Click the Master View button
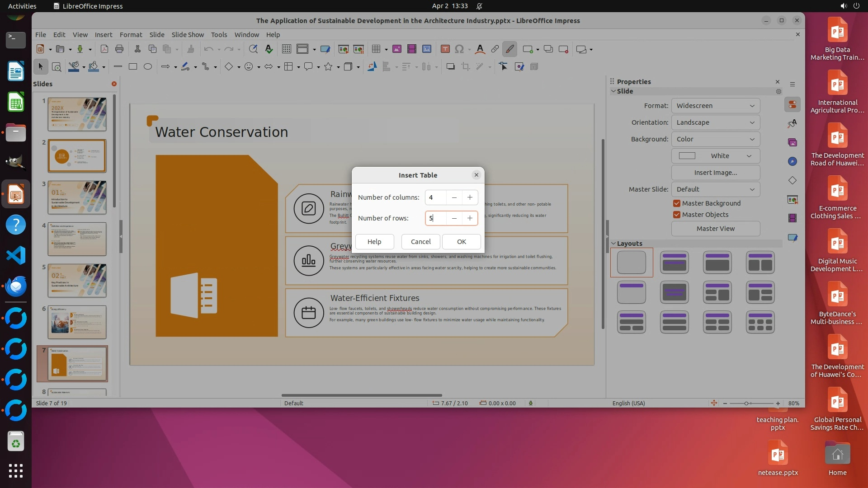This screenshot has height=488, width=868. pyautogui.click(x=715, y=229)
